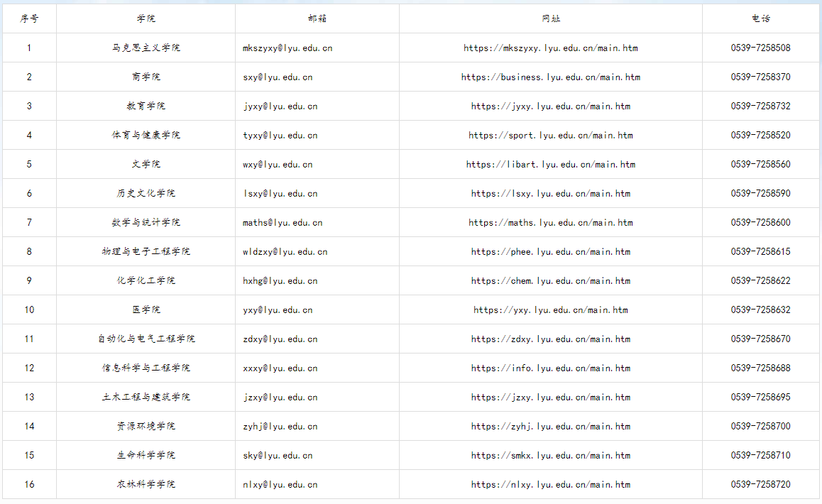Open the phee.lyu.edu.cn website link

coord(551,252)
